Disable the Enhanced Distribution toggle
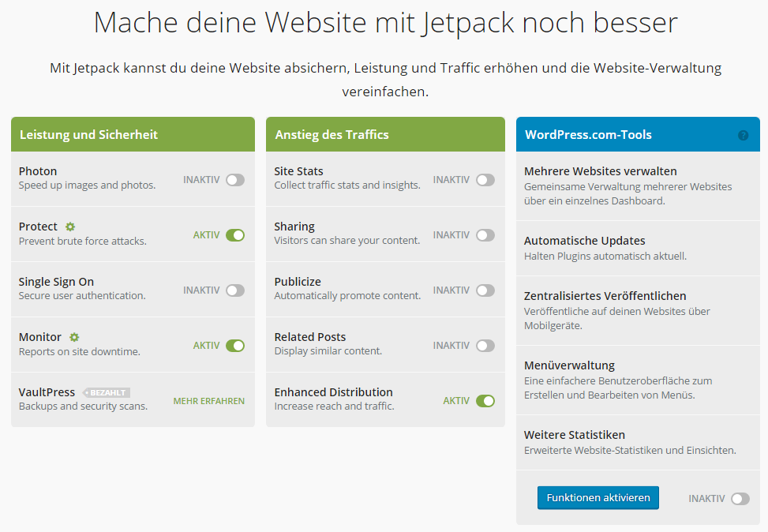768x532 pixels. pos(485,401)
